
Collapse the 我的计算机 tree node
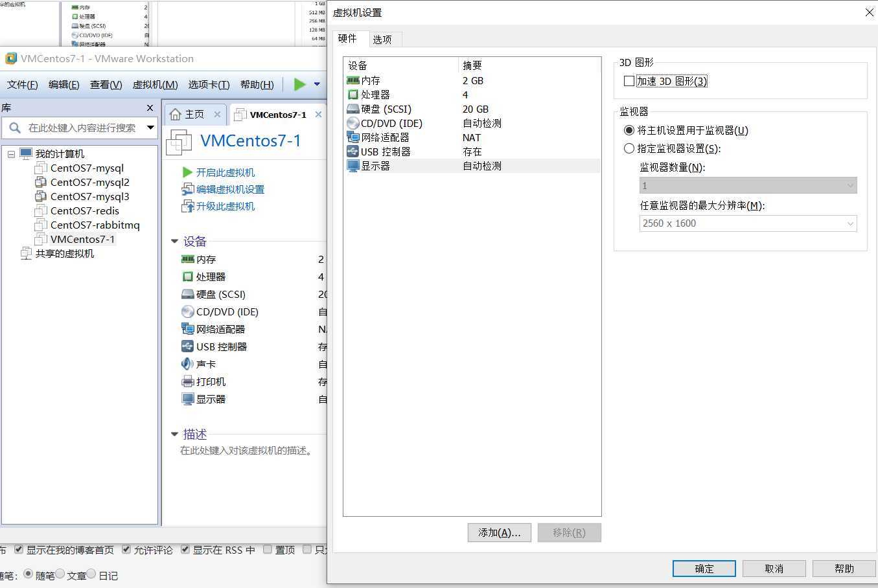11,154
